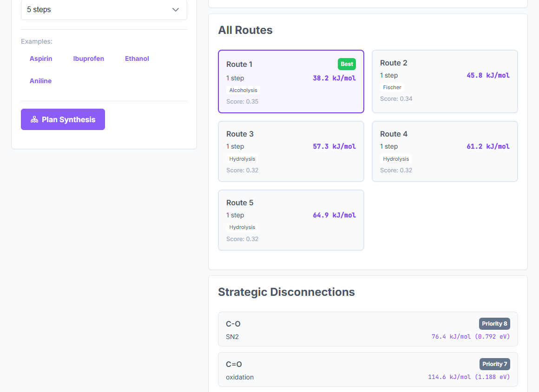
Task: Click the 61.2 kJ/mol value
Action: point(488,146)
